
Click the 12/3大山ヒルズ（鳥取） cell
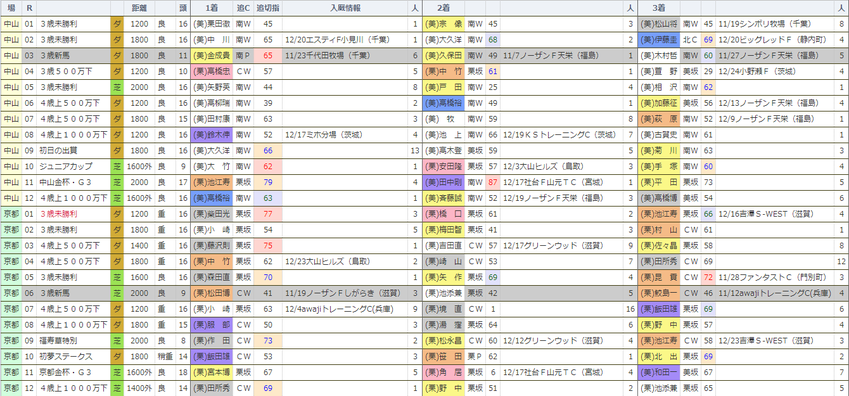tap(562, 166)
